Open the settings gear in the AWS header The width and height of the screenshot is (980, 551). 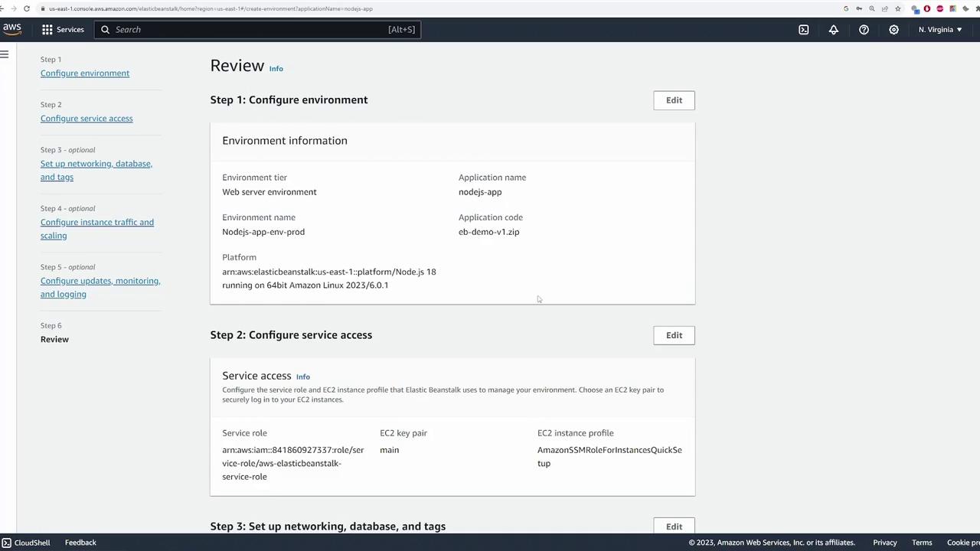893,29
